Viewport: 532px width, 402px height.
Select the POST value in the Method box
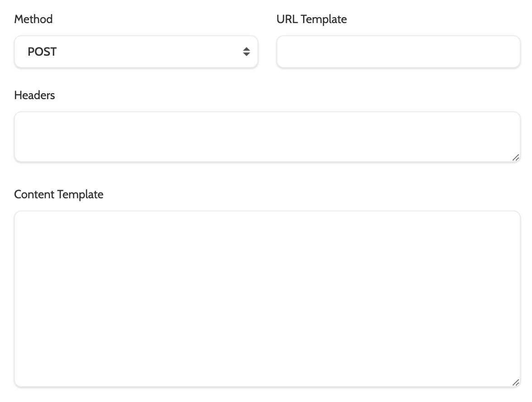pos(42,52)
